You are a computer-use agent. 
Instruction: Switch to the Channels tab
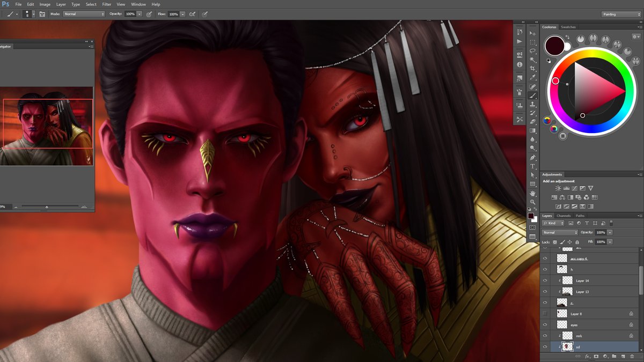click(x=563, y=216)
